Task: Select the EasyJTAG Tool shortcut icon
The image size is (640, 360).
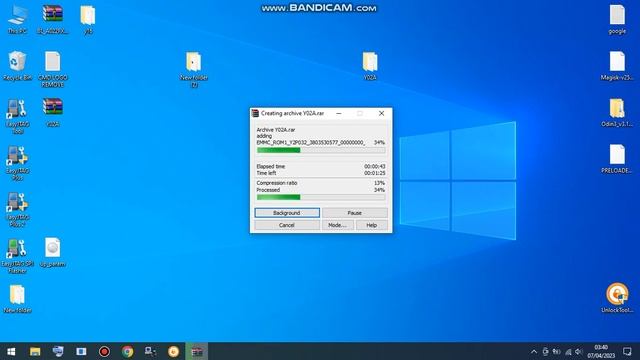Action: click(18, 116)
